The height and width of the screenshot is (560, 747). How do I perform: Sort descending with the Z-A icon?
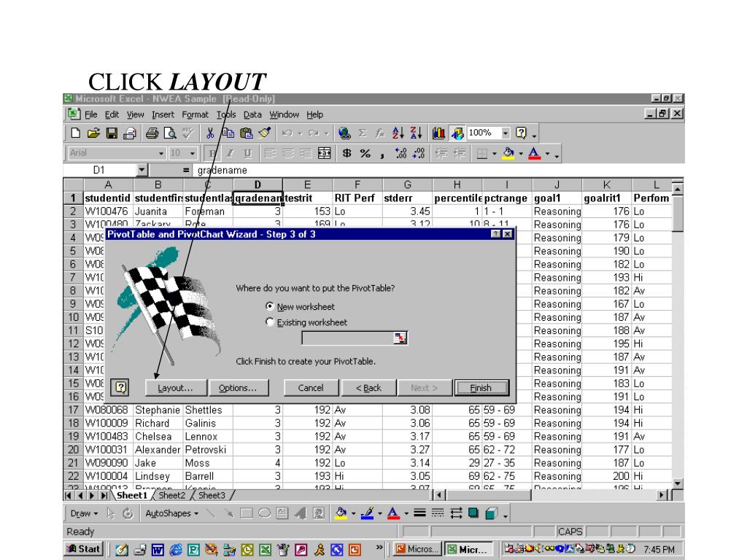click(416, 133)
